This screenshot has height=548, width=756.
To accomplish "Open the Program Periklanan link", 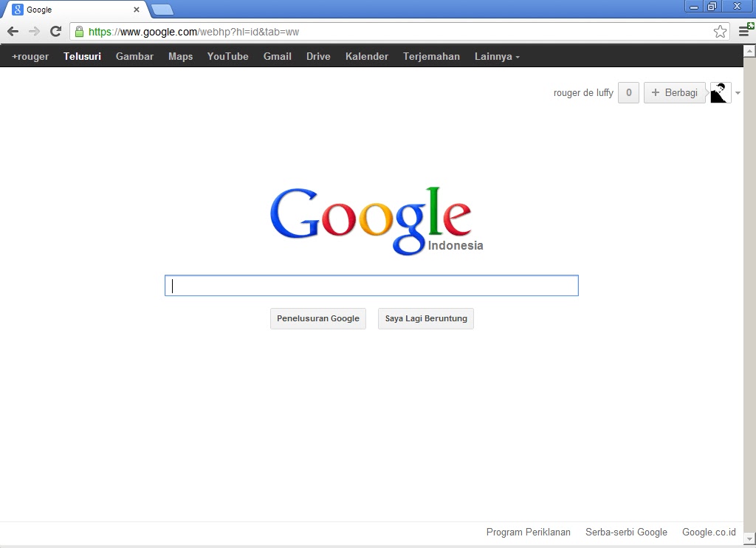I will tap(528, 532).
